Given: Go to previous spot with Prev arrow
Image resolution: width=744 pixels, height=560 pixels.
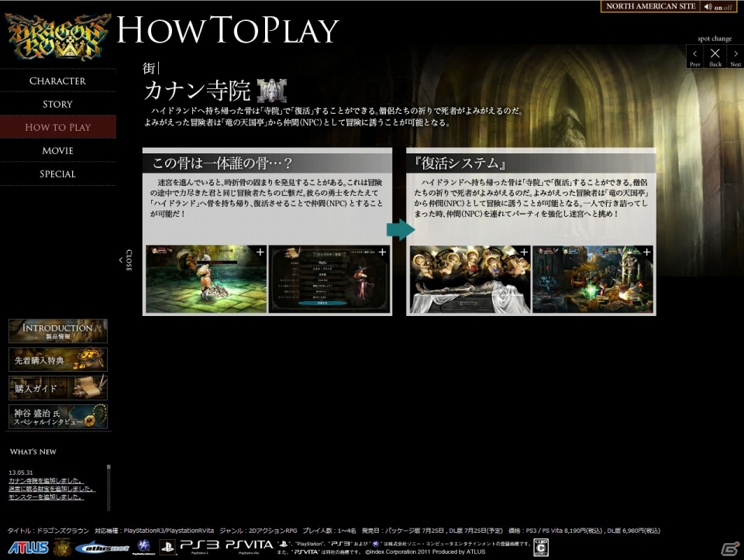Looking at the screenshot, I should tap(695, 57).
